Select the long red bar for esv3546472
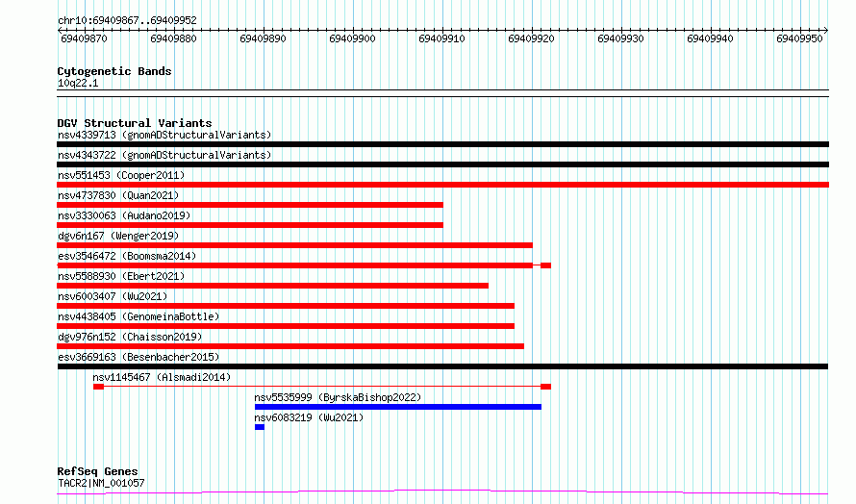856x504 pixels. click(x=295, y=265)
